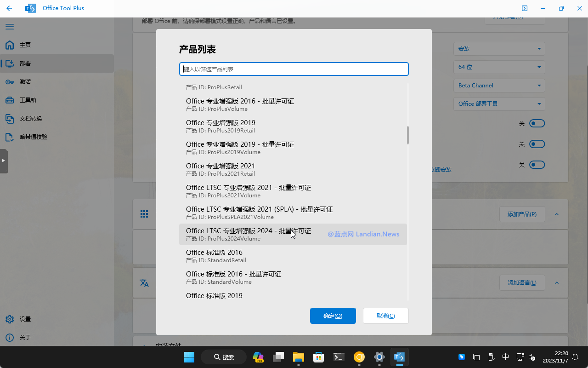
Task: Choose Office 标准版 2016 in list
Action: coord(214,256)
